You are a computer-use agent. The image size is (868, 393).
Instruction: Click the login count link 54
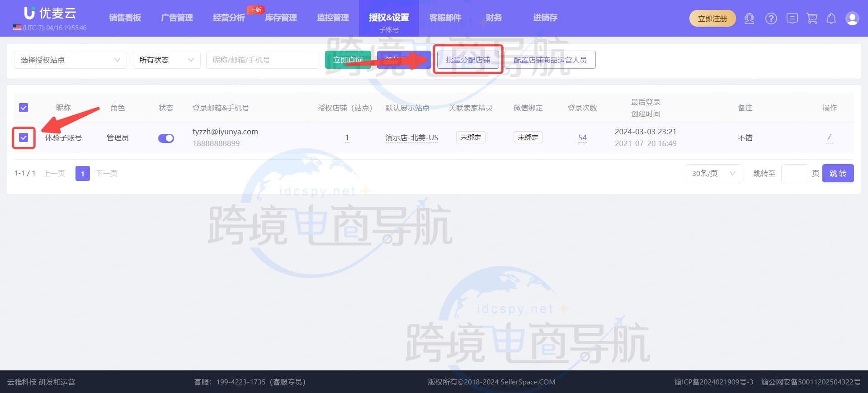[582, 137]
